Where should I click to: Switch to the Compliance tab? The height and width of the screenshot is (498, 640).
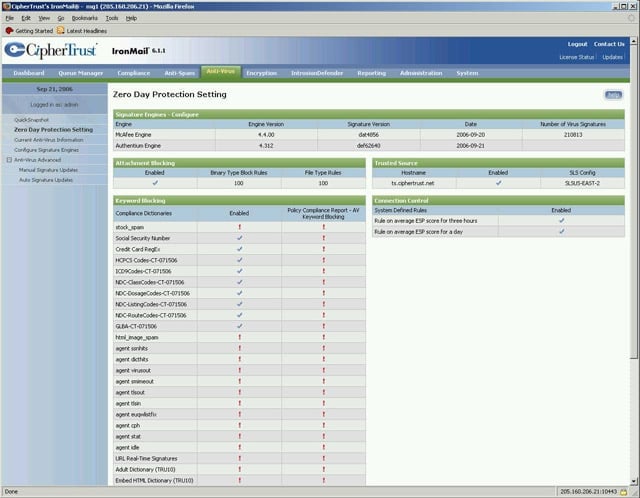[x=133, y=73]
